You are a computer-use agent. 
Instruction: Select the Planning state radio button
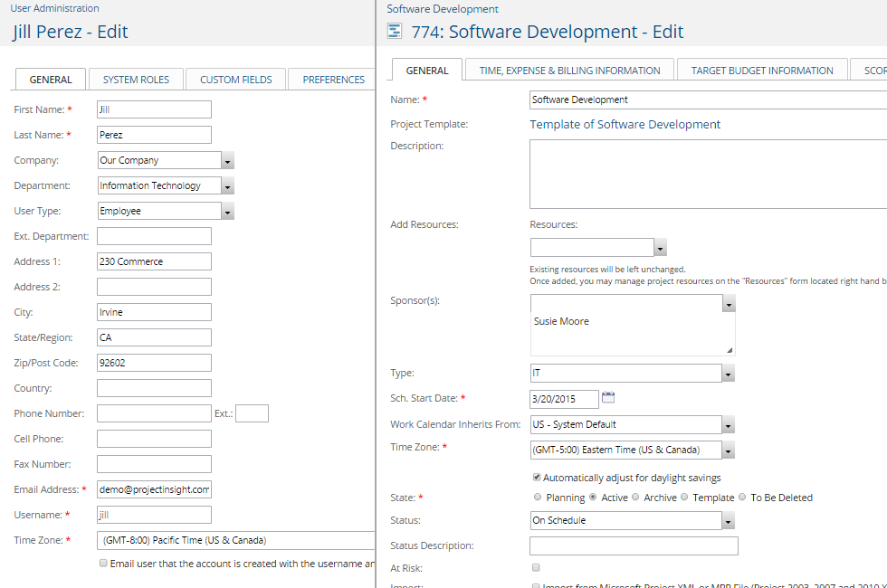pyautogui.click(x=537, y=497)
